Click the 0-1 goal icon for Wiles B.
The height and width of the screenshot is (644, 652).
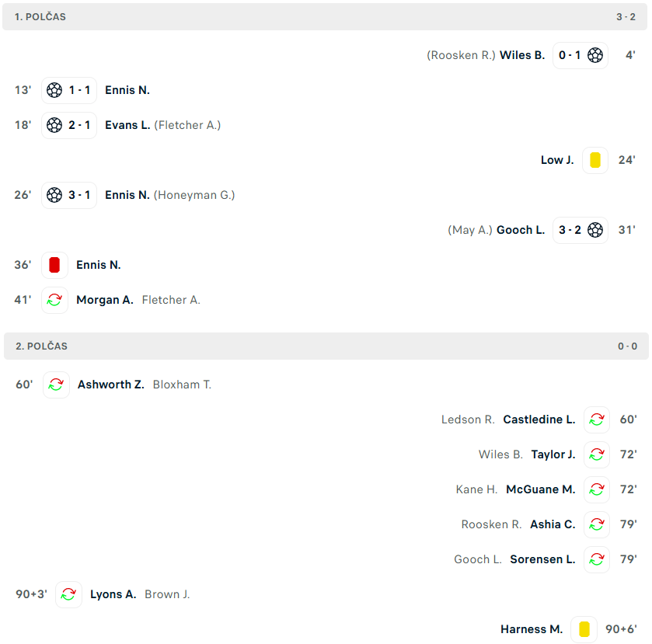coord(595,55)
